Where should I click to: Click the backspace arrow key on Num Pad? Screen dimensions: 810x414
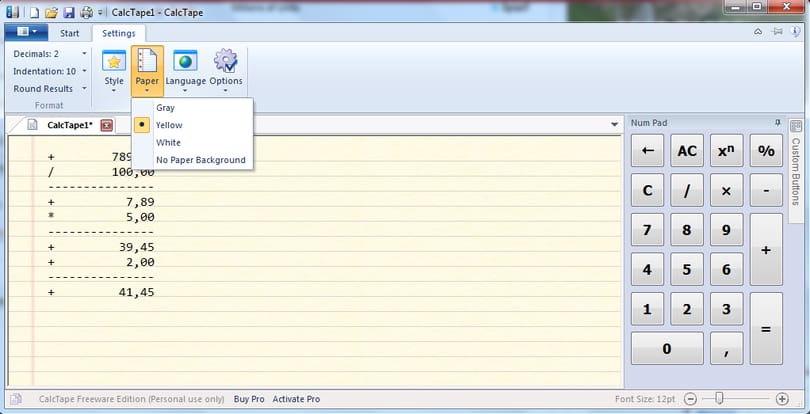coord(647,150)
